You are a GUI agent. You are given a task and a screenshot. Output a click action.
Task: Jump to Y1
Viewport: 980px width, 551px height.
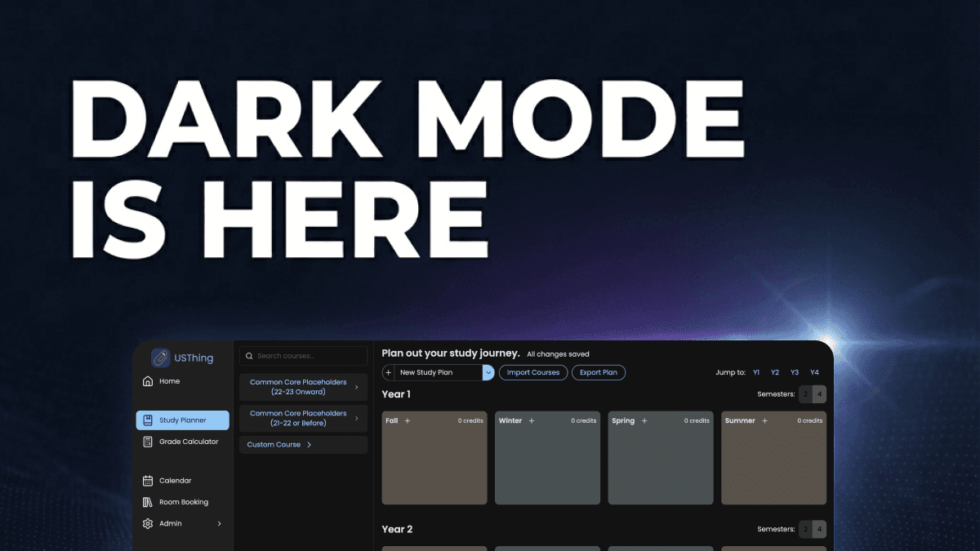[x=756, y=372]
